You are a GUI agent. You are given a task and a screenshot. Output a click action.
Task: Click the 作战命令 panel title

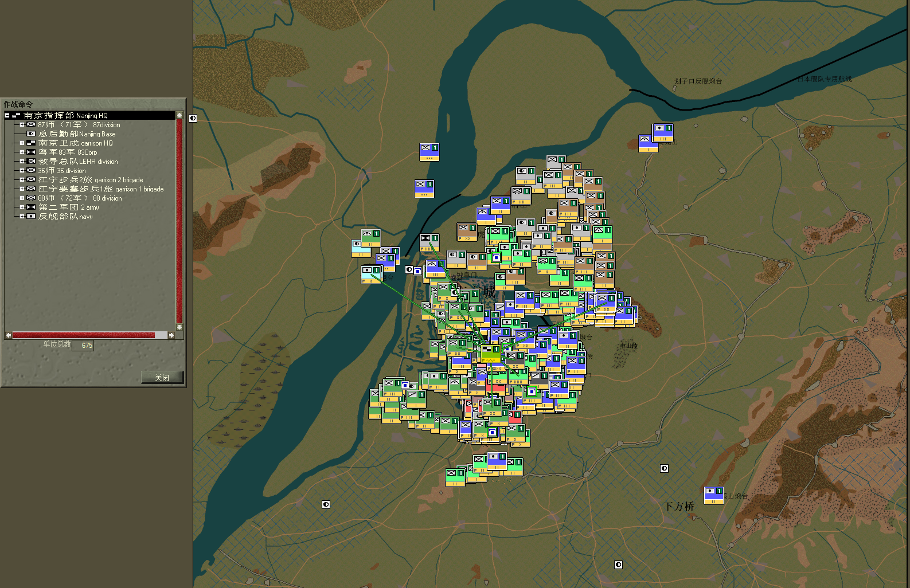[x=18, y=104]
